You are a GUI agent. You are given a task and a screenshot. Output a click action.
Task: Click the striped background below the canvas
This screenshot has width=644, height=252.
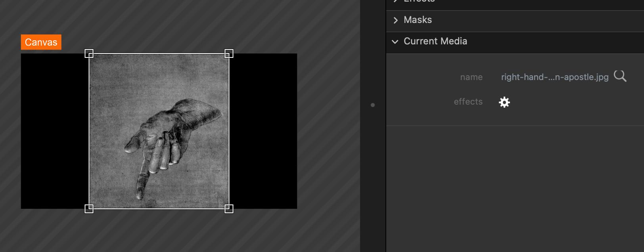click(159, 232)
